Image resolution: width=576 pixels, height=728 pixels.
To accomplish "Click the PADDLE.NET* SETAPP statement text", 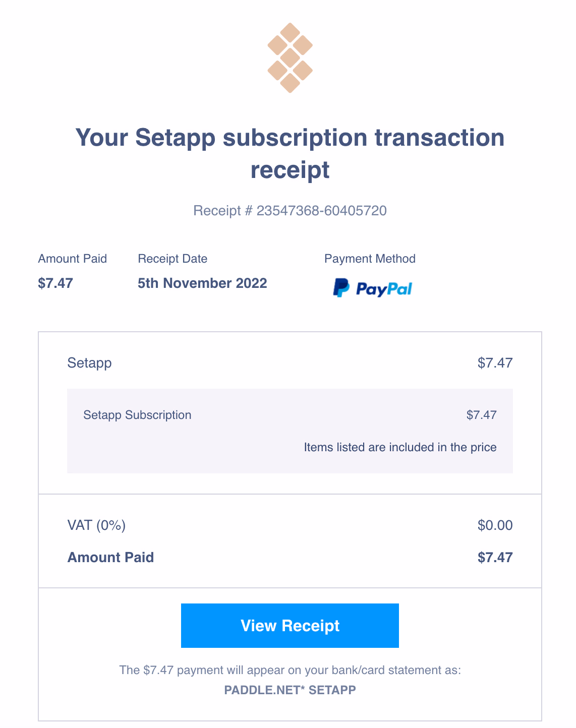I will point(290,690).
